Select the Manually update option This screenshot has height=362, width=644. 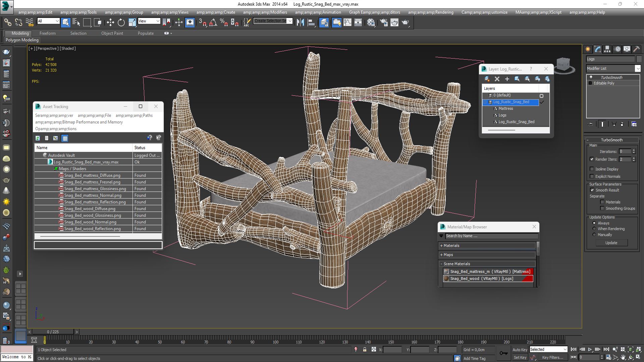(594, 235)
